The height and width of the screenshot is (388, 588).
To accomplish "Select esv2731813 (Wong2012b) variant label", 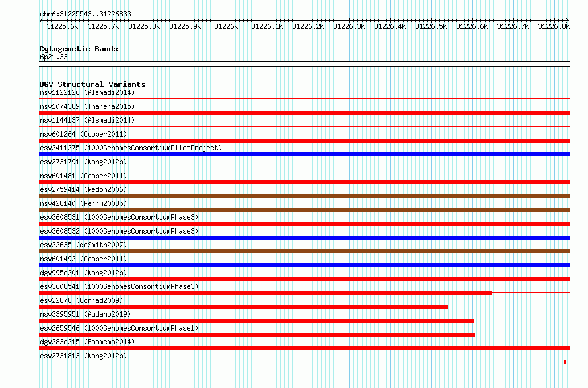I will (83, 356).
